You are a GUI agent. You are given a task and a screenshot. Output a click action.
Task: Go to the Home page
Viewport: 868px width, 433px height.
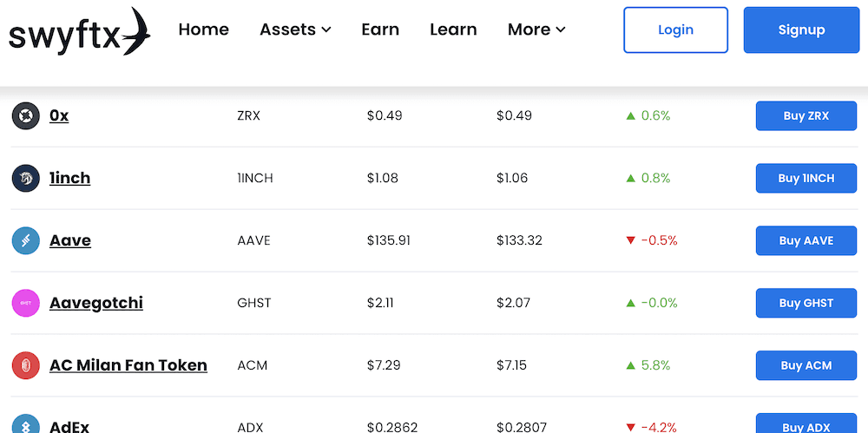[203, 30]
